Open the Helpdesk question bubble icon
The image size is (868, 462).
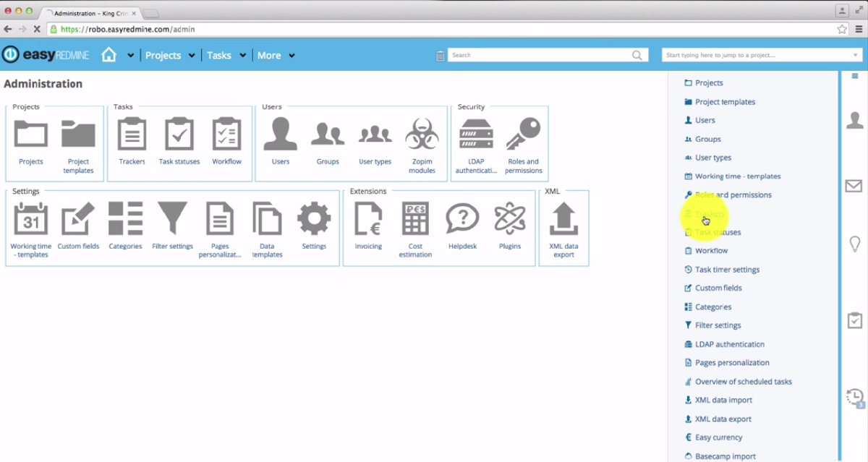(462, 218)
